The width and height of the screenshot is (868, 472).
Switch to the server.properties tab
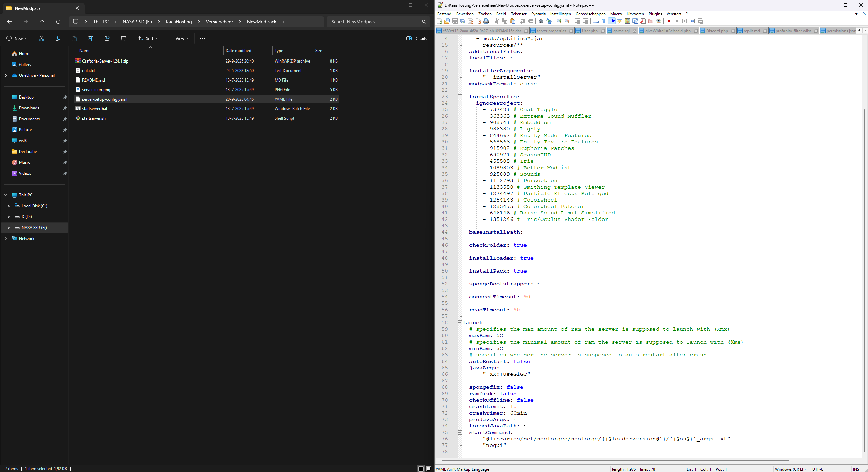pos(551,31)
